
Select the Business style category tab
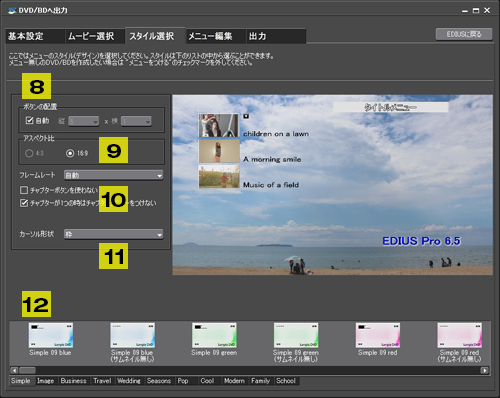tap(73, 381)
